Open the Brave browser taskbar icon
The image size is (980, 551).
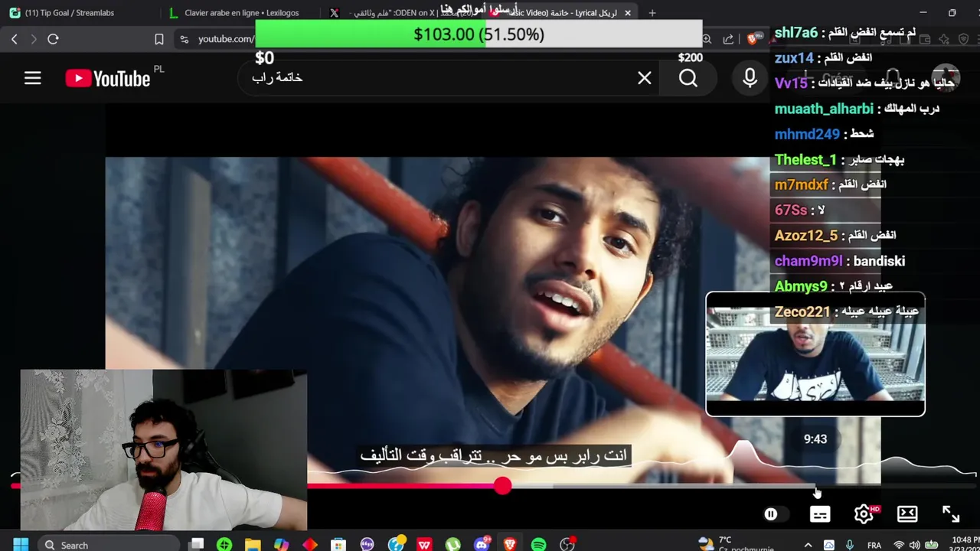click(510, 545)
